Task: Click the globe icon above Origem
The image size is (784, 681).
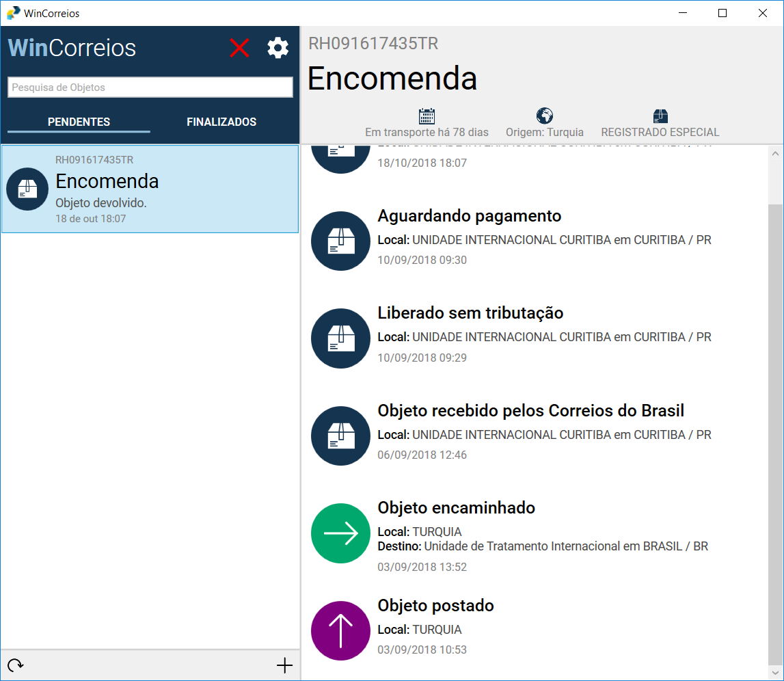Action: point(545,116)
